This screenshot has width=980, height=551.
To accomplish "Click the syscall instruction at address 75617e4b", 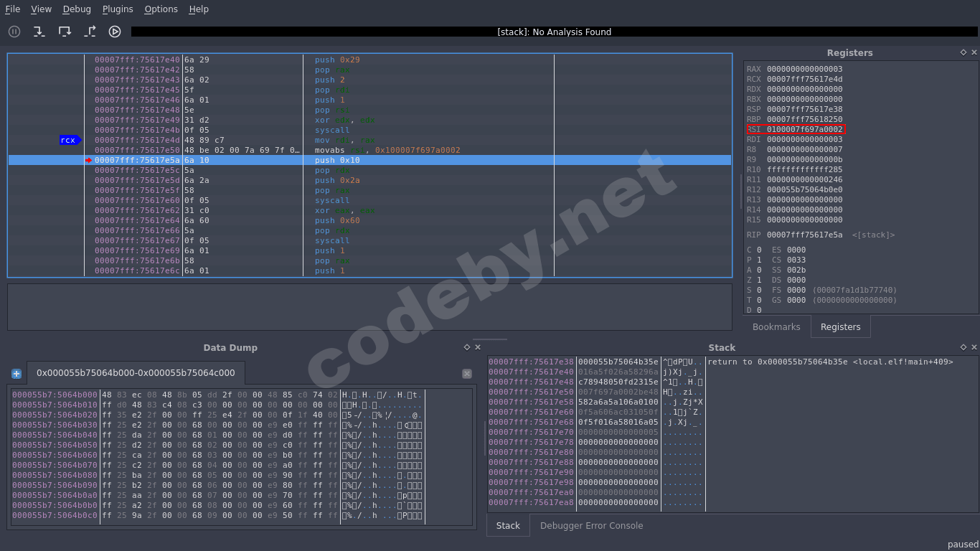I will [332, 131].
